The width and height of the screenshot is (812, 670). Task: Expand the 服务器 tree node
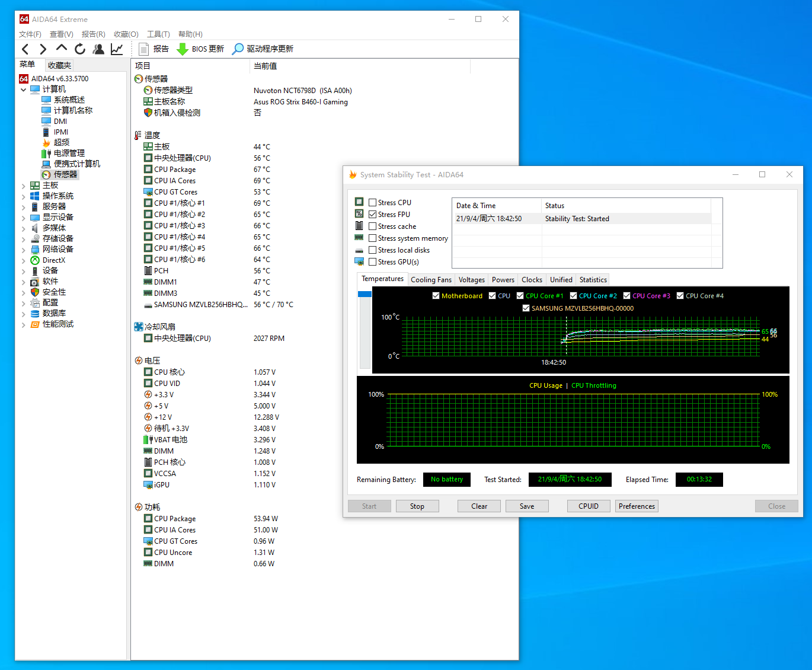coord(24,207)
